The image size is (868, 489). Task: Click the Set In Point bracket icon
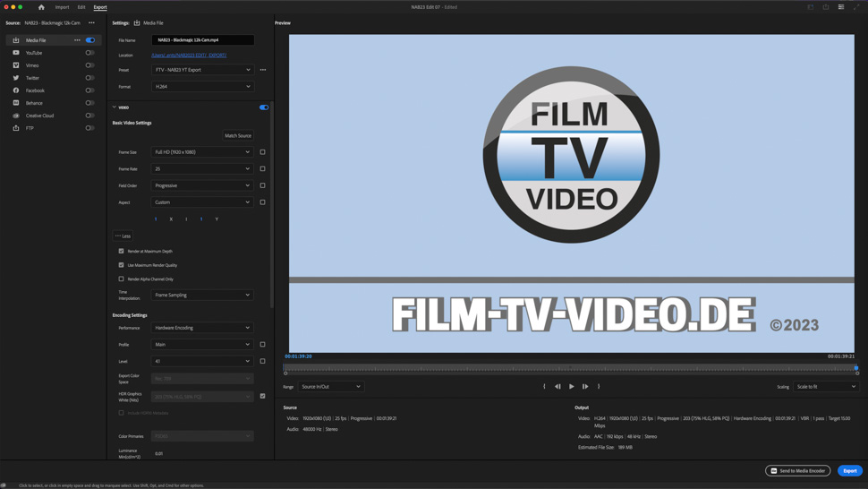click(544, 387)
